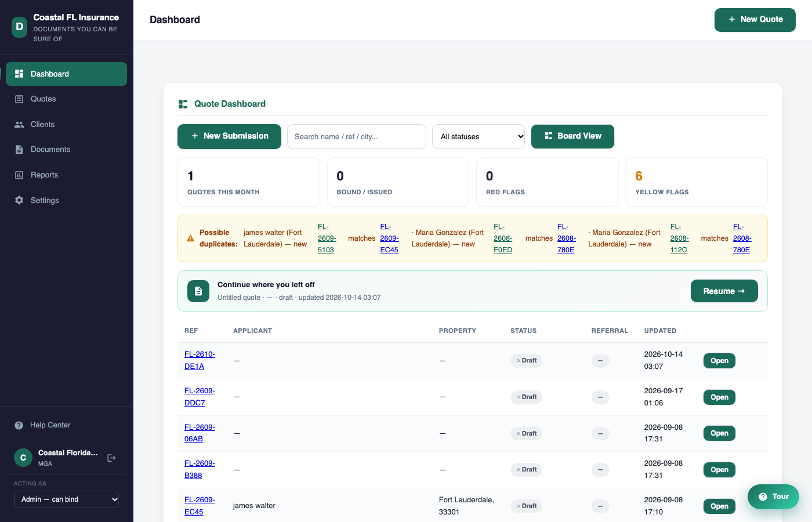The height and width of the screenshot is (522, 812).
Task: Click the C avatar for Coastal Florida
Action: pos(23,458)
